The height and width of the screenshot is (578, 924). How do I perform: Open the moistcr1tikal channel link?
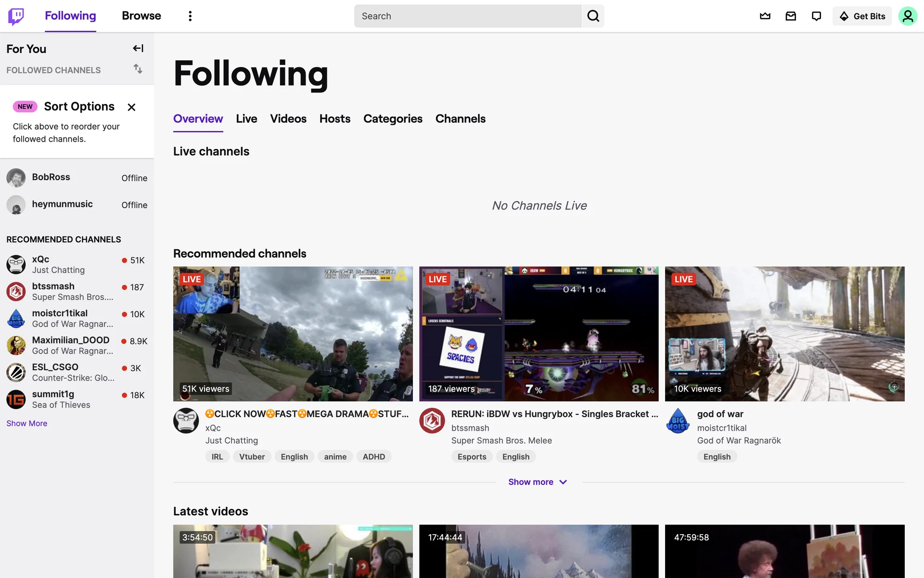[721, 428]
